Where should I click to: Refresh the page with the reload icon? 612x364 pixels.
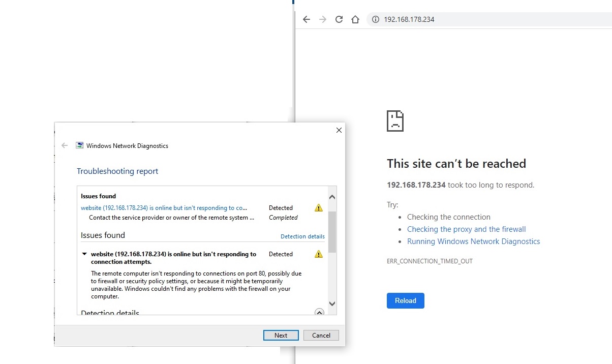(x=339, y=19)
